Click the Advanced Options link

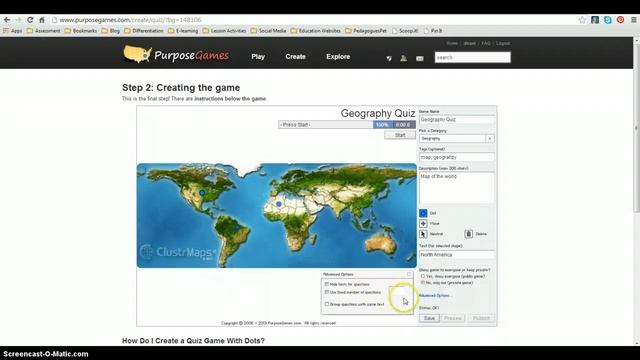[x=435, y=296]
